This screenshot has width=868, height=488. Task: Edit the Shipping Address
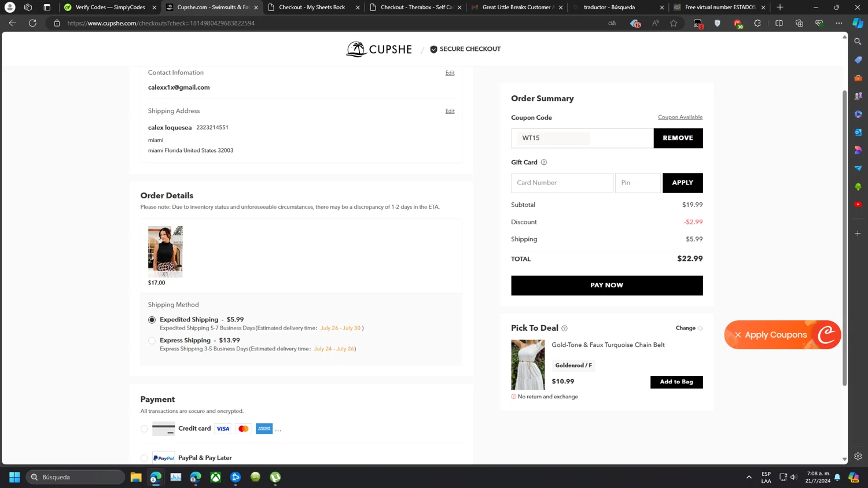[450, 111]
